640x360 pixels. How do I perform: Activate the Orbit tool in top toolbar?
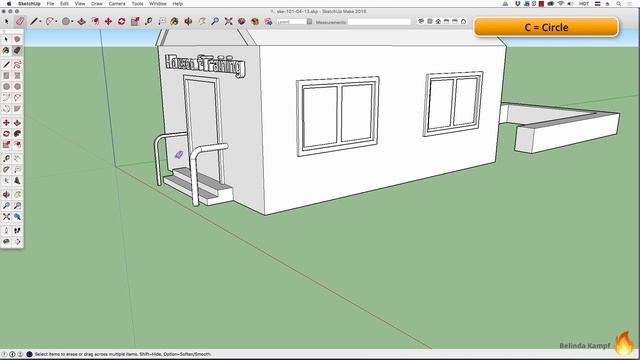tap(188, 21)
